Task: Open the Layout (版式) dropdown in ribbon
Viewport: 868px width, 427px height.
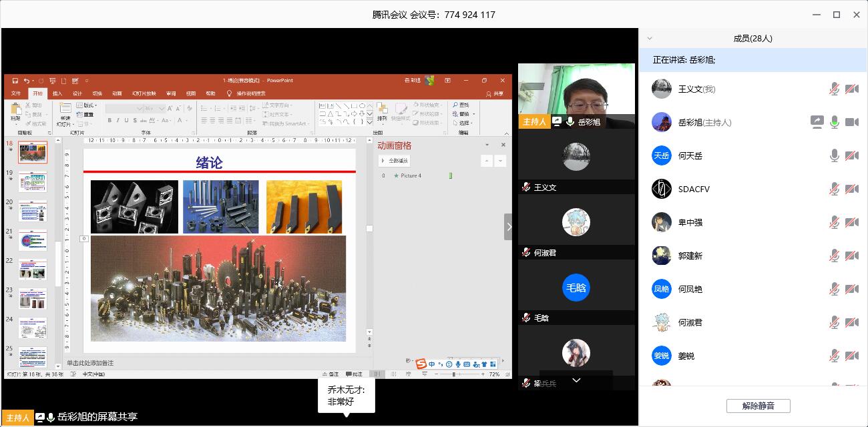Action: 86,105
